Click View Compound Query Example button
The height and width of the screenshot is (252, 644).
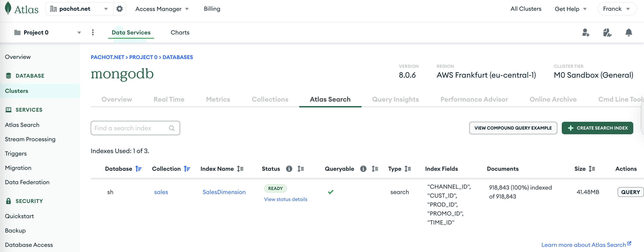(x=513, y=128)
